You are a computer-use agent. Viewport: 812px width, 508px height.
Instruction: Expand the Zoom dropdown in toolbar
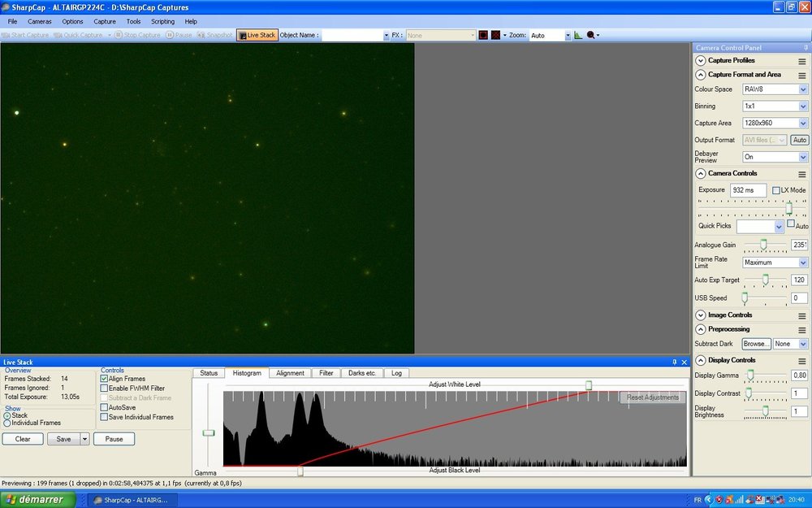(567, 36)
